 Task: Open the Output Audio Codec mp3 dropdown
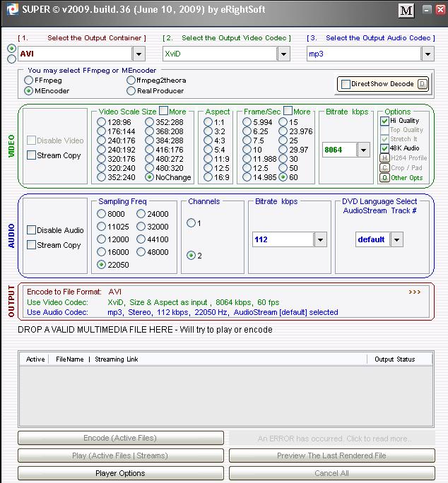click(x=428, y=54)
